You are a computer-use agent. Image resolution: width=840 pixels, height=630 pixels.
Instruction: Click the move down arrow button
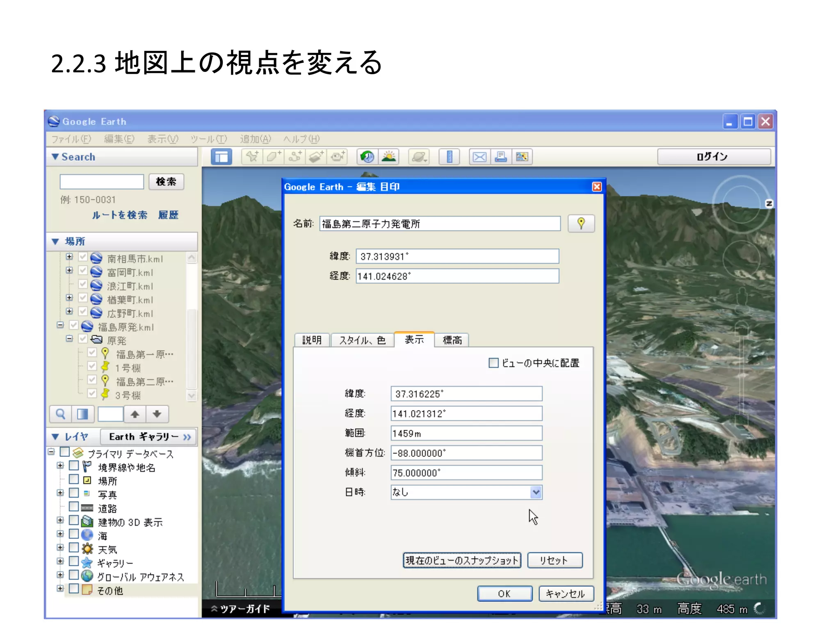pyautogui.click(x=157, y=414)
